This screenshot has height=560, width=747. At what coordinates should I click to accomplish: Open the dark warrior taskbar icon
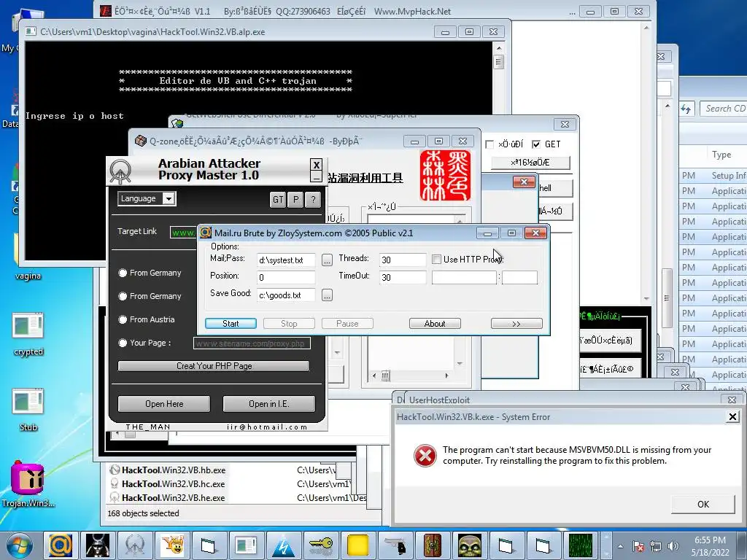point(97,545)
